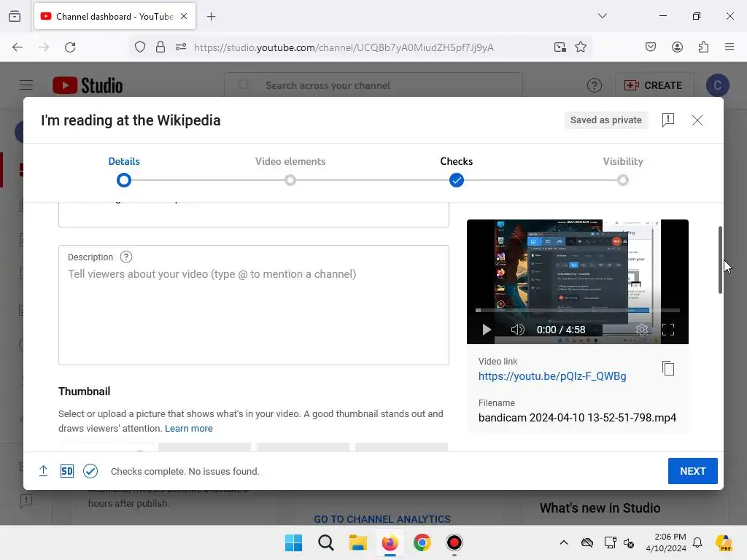Click the Checks step checkmark circle
This screenshot has width=747, height=560.
tap(457, 181)
